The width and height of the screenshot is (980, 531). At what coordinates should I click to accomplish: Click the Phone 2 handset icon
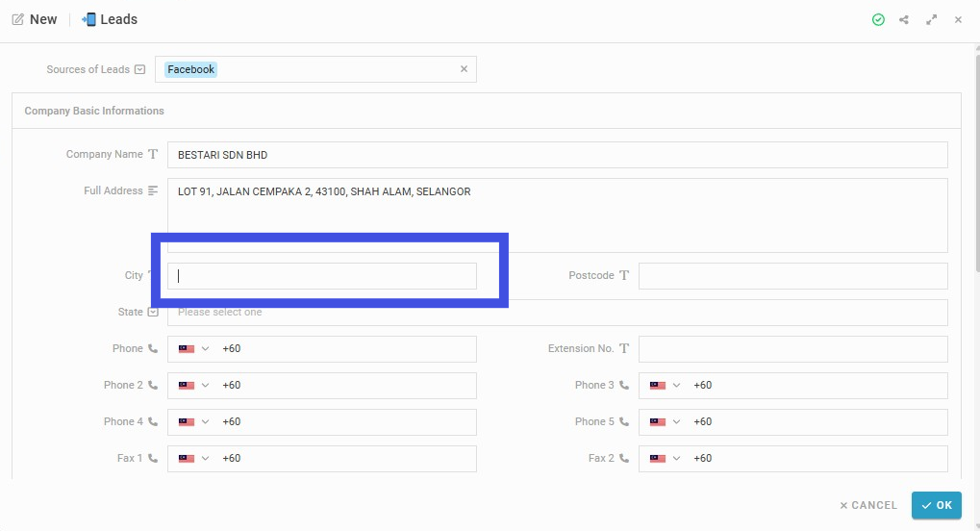[x=153, y=385]
